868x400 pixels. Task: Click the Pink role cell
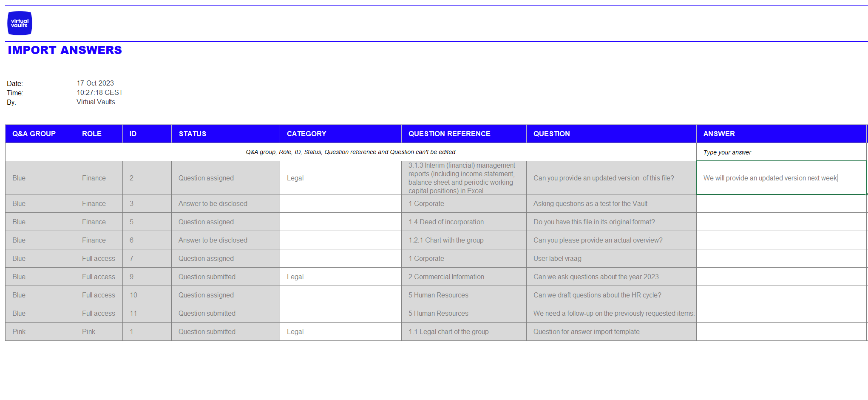click(x=99, y=332)
